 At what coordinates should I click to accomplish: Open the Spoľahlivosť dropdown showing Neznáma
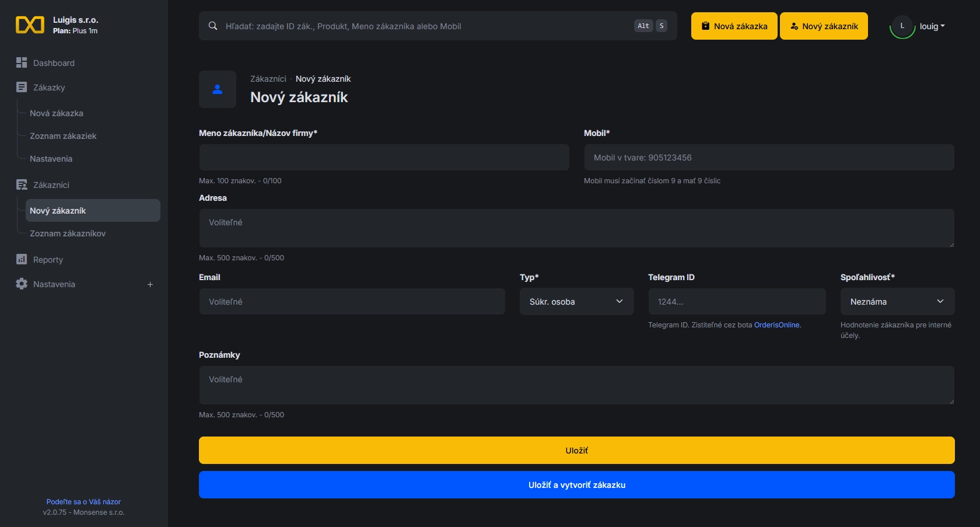[897, 302]
